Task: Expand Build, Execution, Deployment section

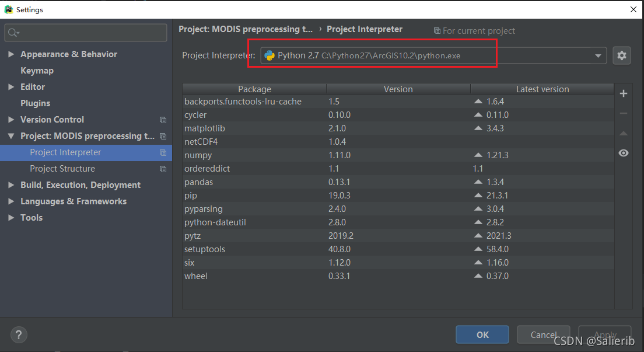Action: (11, 185)
